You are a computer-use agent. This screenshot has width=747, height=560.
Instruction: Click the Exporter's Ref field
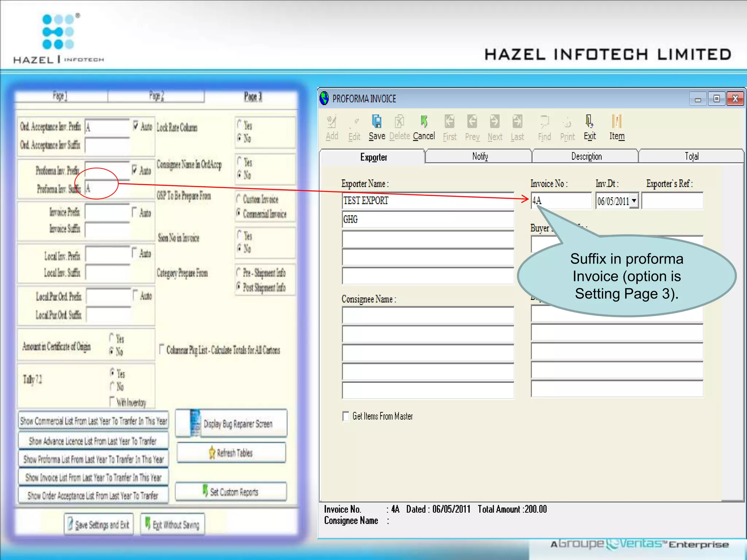click(672, 201)
